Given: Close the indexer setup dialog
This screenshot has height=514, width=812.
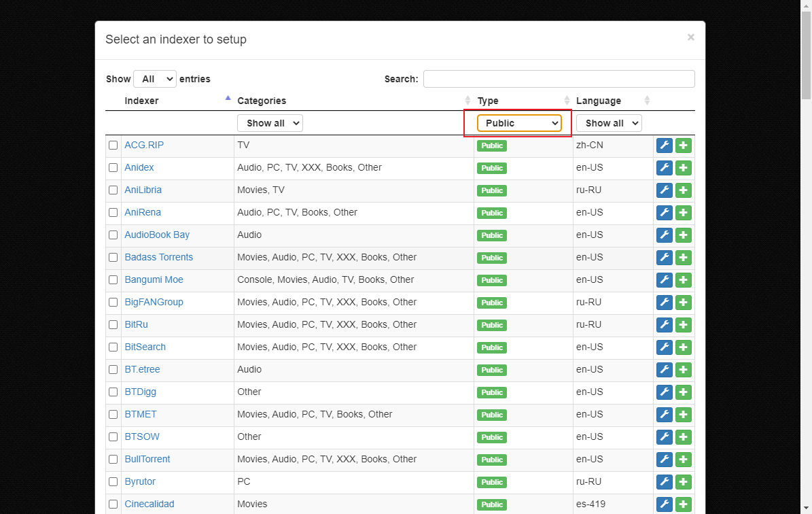Looking at the screenshot, I should pos(691,37).
